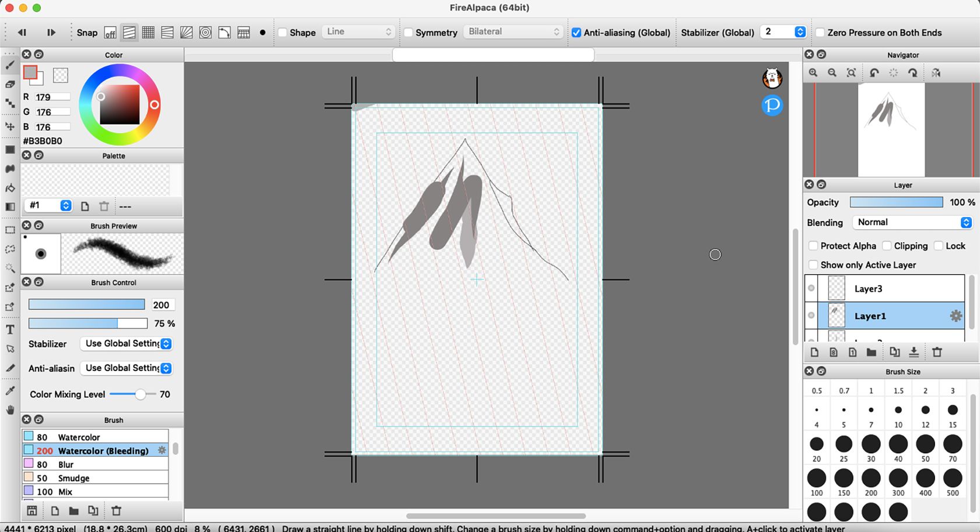Select the Text tool
The image size is (980, 532).
[10, 330]
